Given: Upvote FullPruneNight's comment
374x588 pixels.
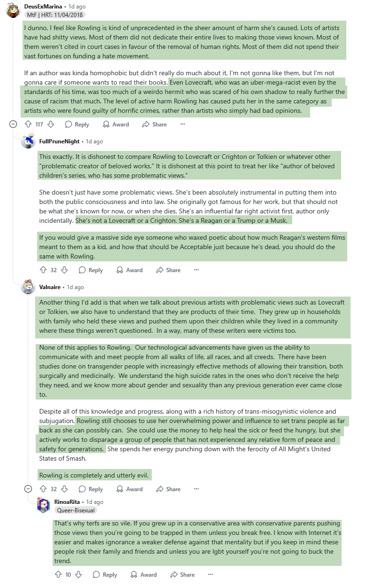Looking at the screenshot, I should point(44,270).
